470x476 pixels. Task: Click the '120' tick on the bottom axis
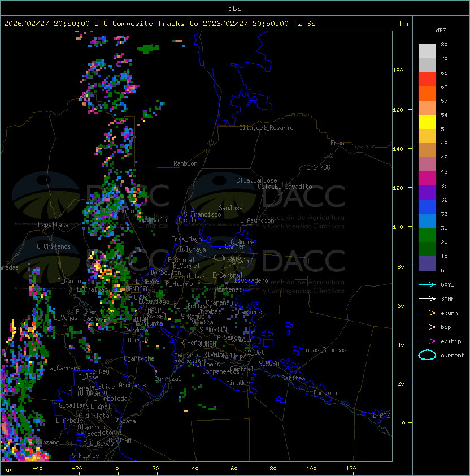pyautogui.click(x=351, y=469)
